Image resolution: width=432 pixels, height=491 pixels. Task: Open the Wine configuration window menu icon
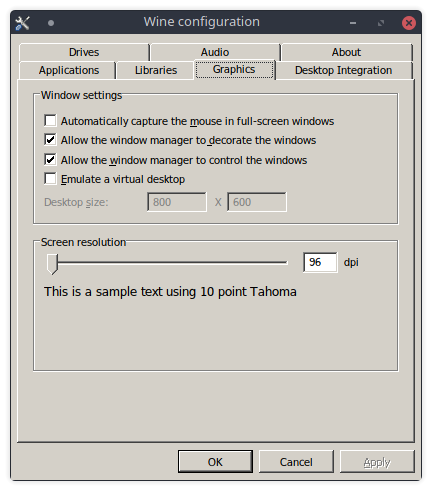pyautogui.click(x=23, y=23)
